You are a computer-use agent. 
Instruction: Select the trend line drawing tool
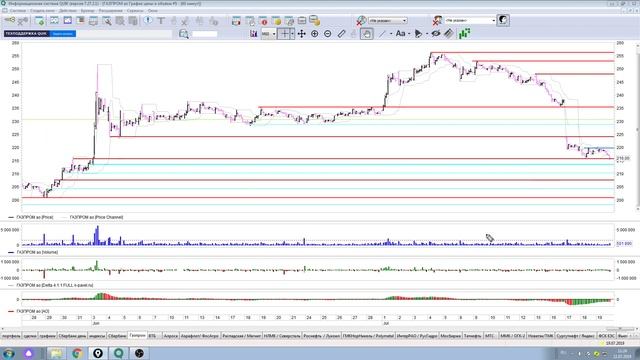pos(382,34)
